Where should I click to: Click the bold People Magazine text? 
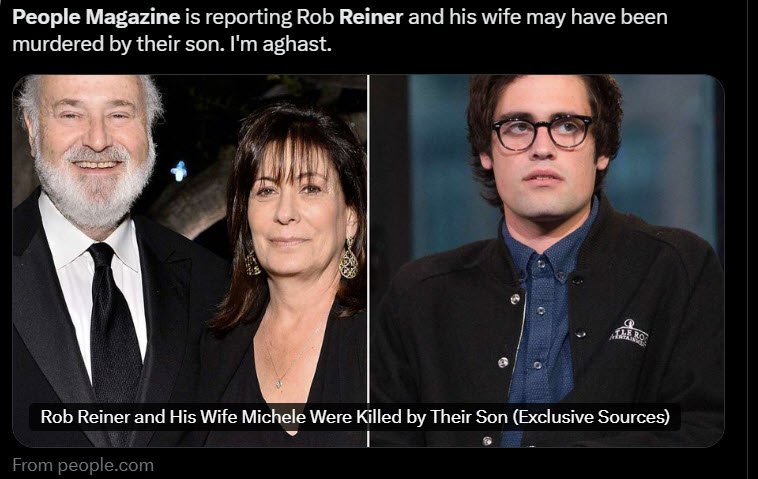point(96,17)
